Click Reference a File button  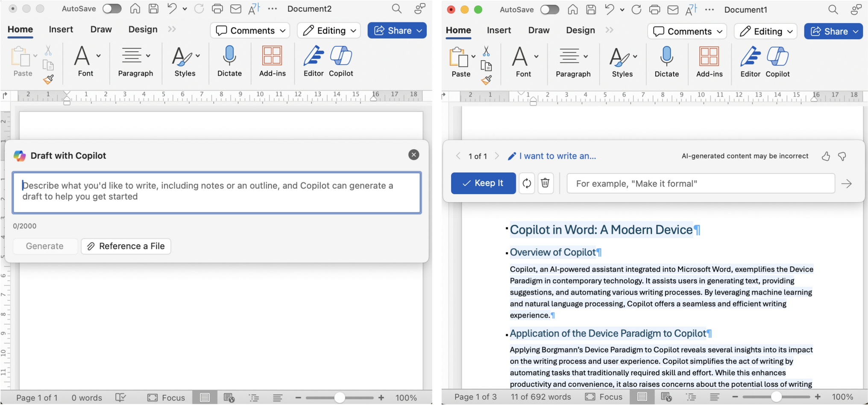tap(126, 246)
